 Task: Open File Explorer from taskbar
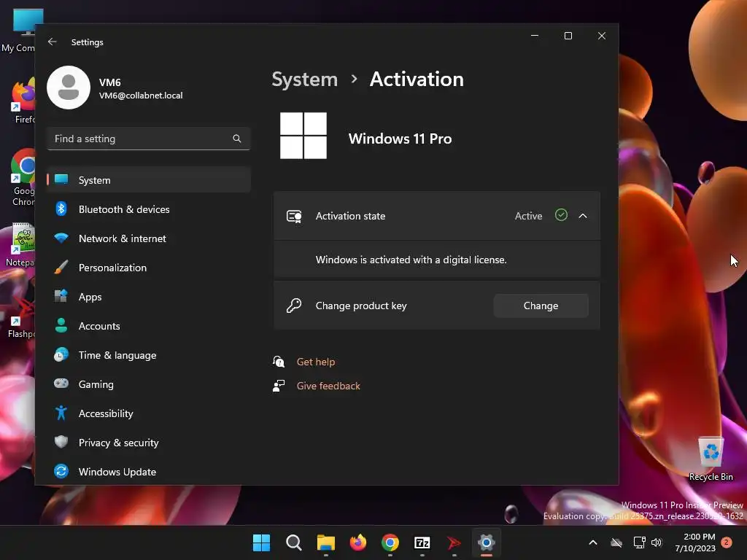[x=326, y=542]
